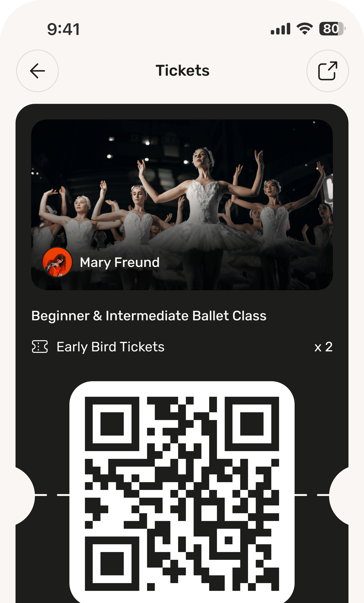Tap the QR code's bottom-left finder square
This screenshot has width=364, height=603.
(x=112, y=564)
